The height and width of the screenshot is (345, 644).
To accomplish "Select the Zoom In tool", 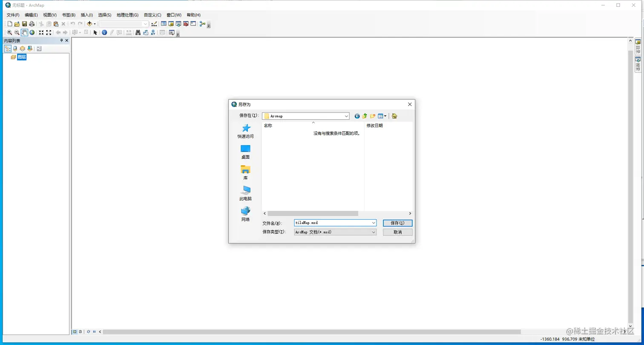I will [9, 32].
